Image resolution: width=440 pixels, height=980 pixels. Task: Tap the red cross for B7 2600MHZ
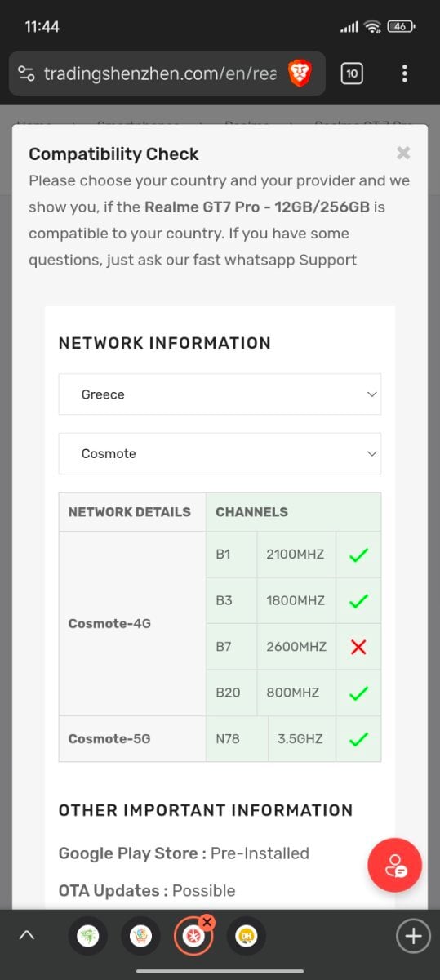click(358, 647)
